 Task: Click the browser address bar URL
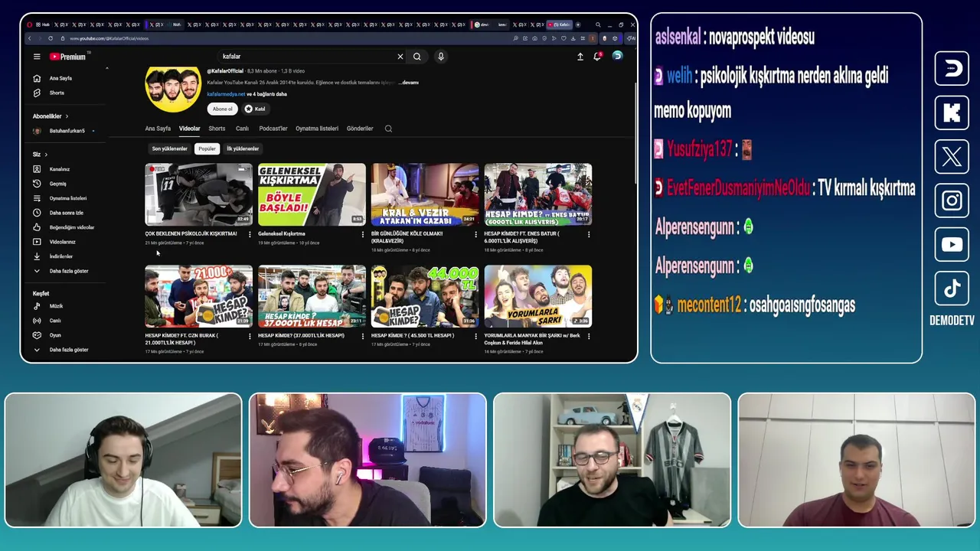[109, 38]
